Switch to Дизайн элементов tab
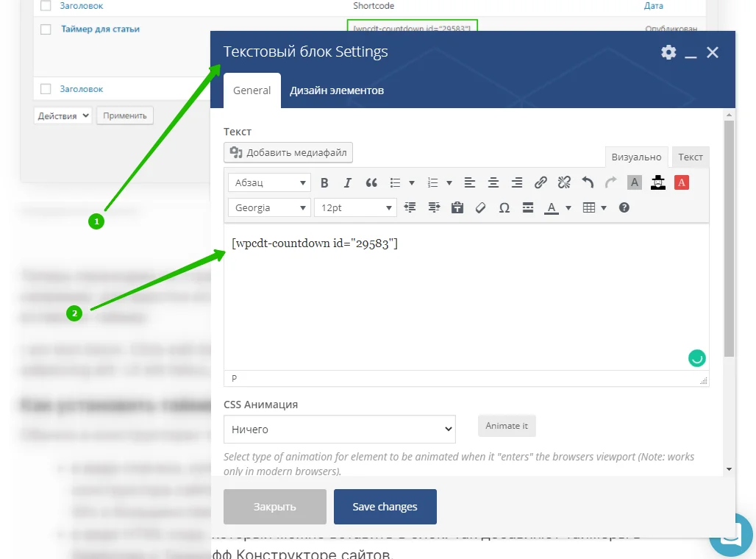The image size is (756, 559). pyautogui.click(x=337, y=90)
